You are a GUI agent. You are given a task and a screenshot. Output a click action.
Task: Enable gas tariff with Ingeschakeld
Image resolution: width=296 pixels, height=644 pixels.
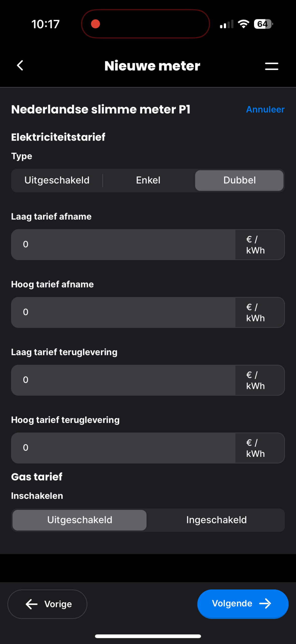pyautogui.click(x=216, y=520)
